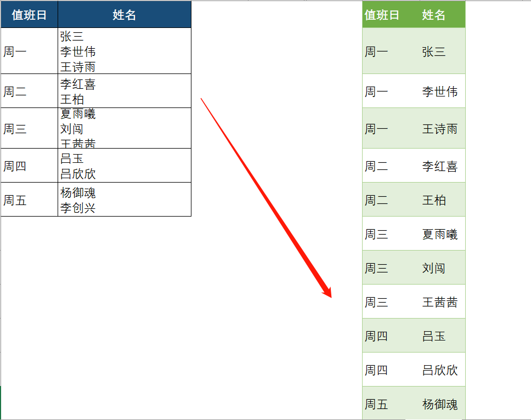Select 周二 cell beside 王柏 in green table
This screenshot has width=531, height=420.
point(391,200)
